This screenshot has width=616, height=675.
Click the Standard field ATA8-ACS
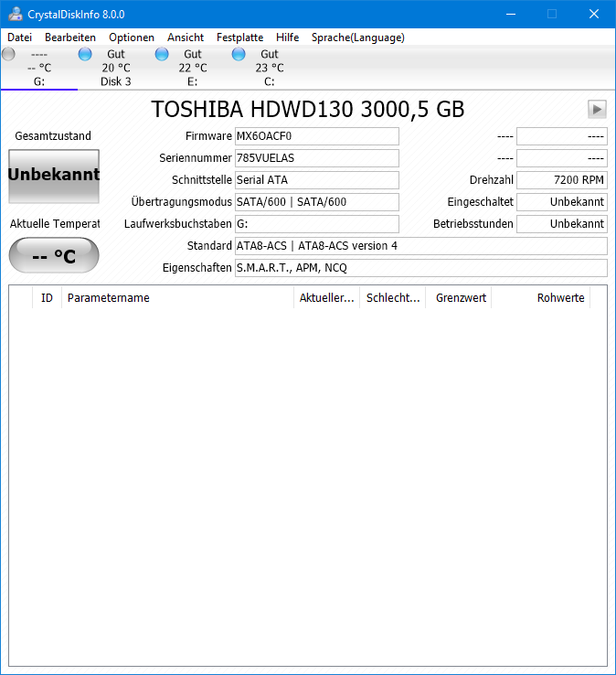421,246
